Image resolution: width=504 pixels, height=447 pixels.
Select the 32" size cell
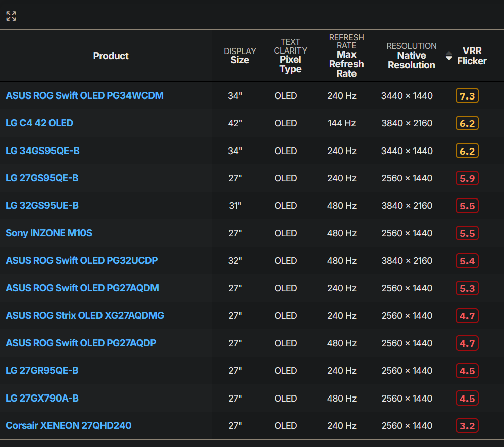[x=235, y=261]
